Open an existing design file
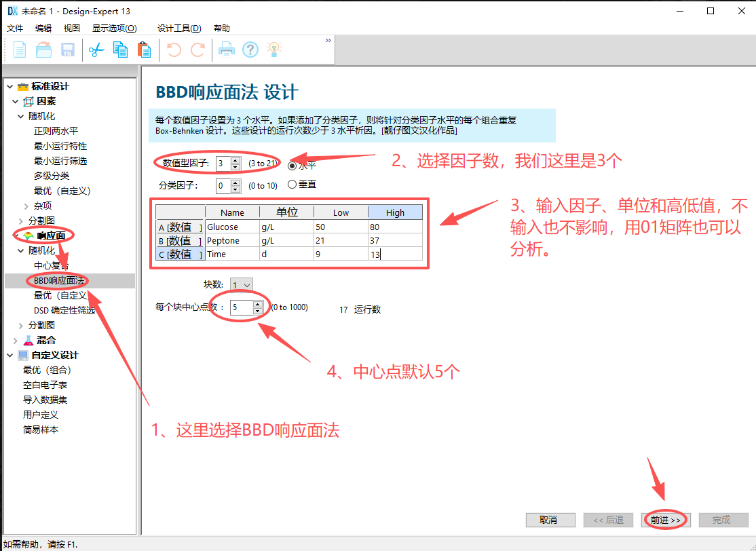 point(43,49)
